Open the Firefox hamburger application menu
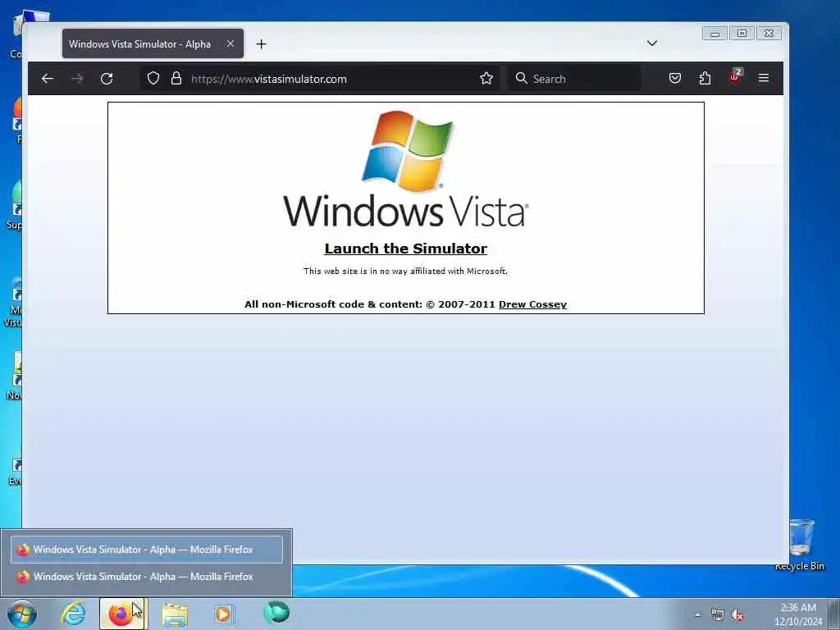 (x=764, y=78)
